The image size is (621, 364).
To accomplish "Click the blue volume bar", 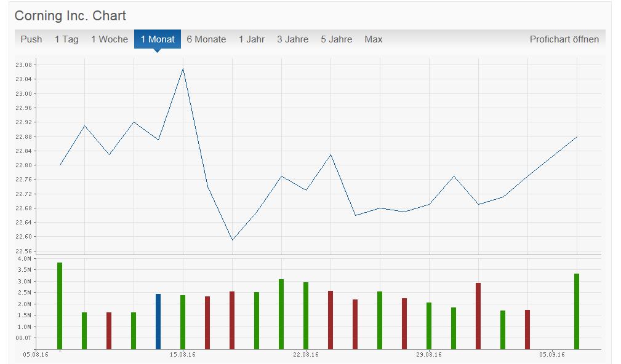I will [158, 322].
